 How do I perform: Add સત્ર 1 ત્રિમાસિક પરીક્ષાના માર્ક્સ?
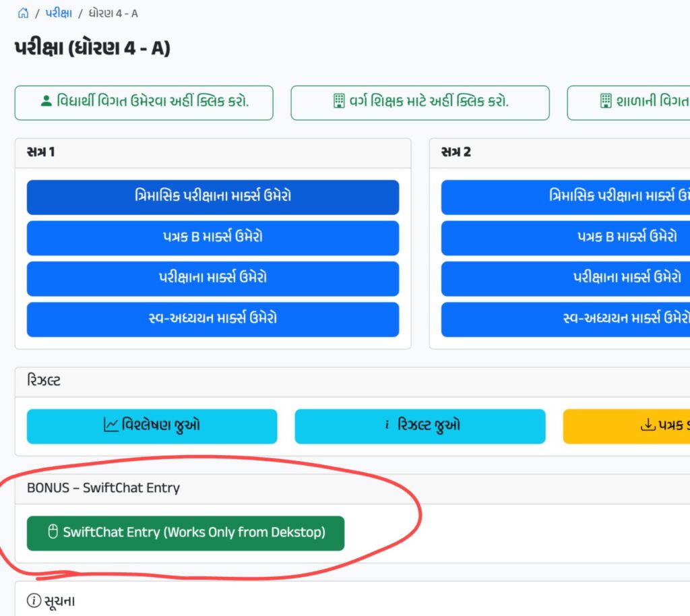tap(213, 197)
